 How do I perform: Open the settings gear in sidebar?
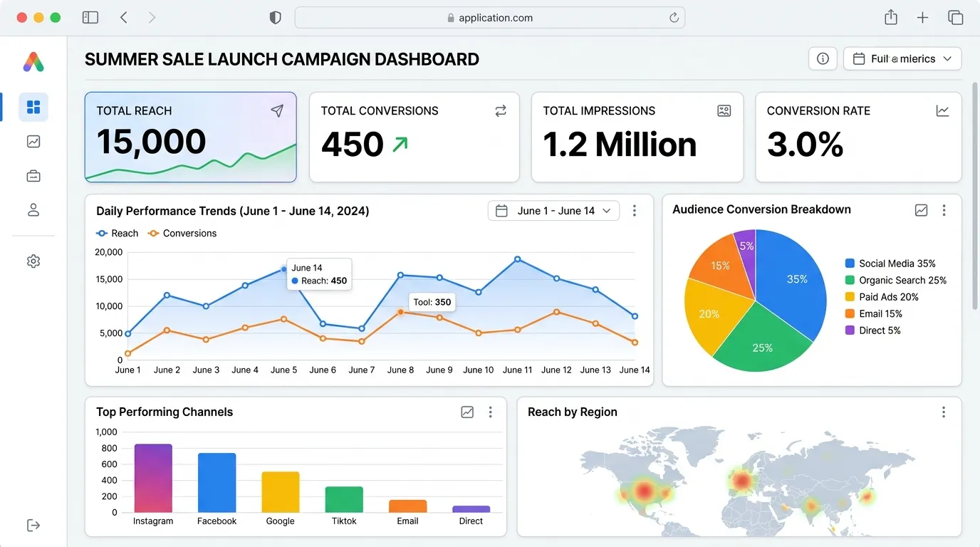click(x=33, y=261)
